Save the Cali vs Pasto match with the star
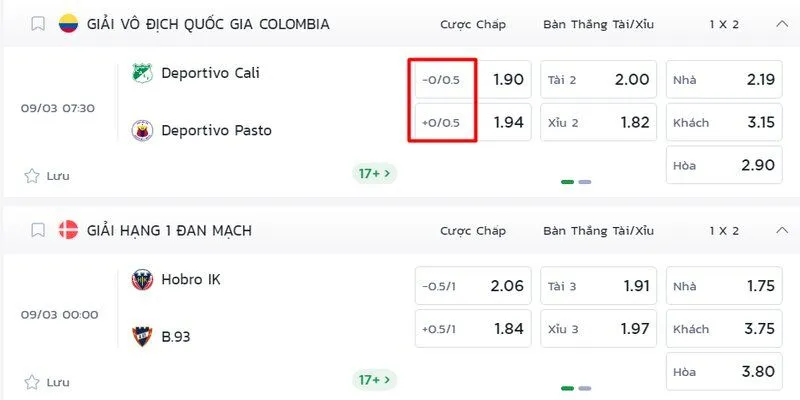 click(32, 176)
